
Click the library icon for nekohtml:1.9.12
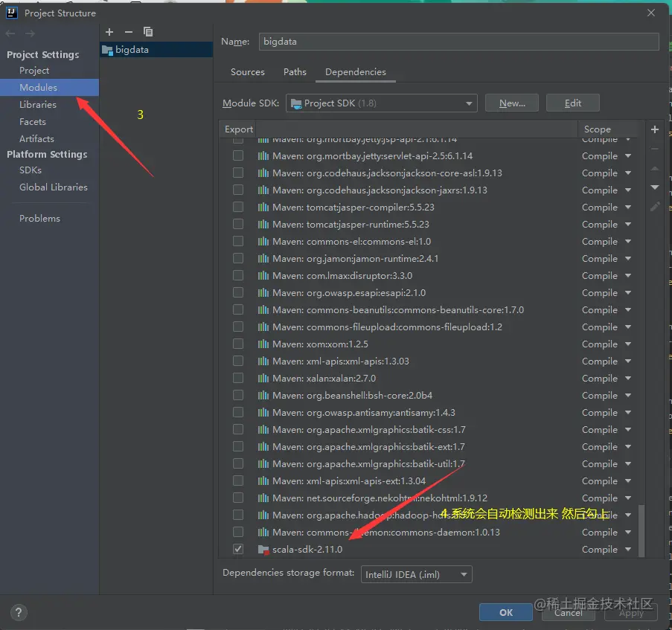point(263,498)
